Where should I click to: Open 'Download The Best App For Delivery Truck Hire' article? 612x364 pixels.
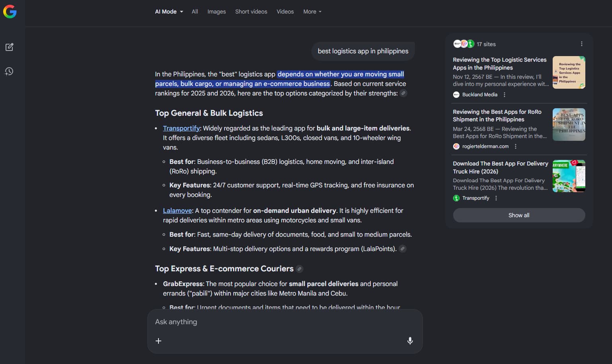point(501,167)
